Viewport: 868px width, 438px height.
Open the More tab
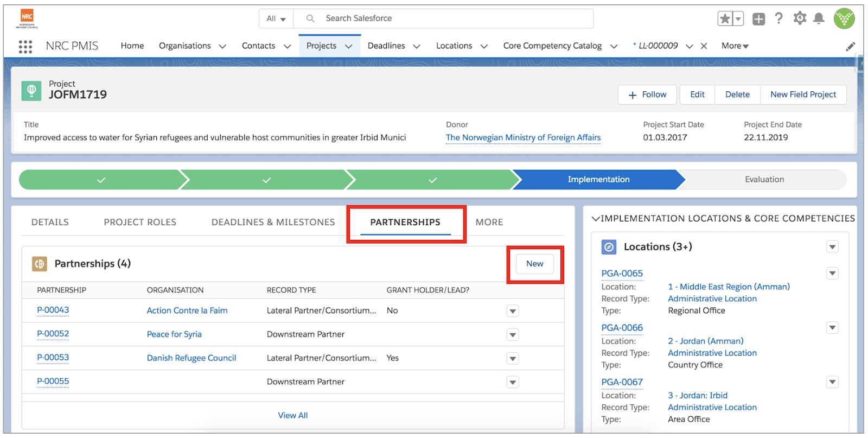(x=489, y=222)
